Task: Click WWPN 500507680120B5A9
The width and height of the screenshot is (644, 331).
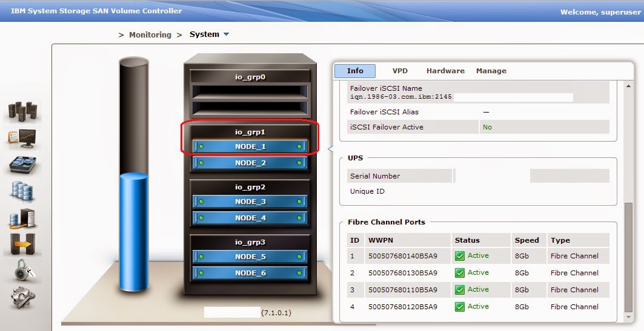Action: point(402,306)
